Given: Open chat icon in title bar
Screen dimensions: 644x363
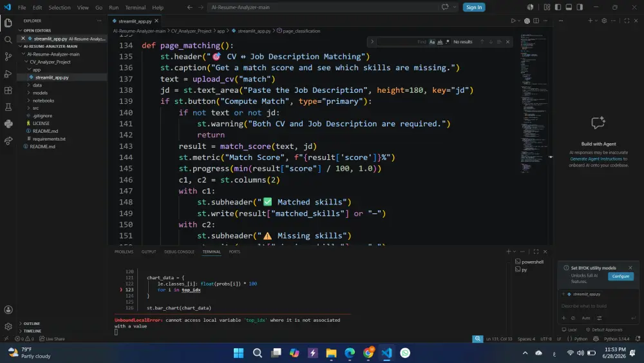Looking at the screenshot, I should 445,7.
